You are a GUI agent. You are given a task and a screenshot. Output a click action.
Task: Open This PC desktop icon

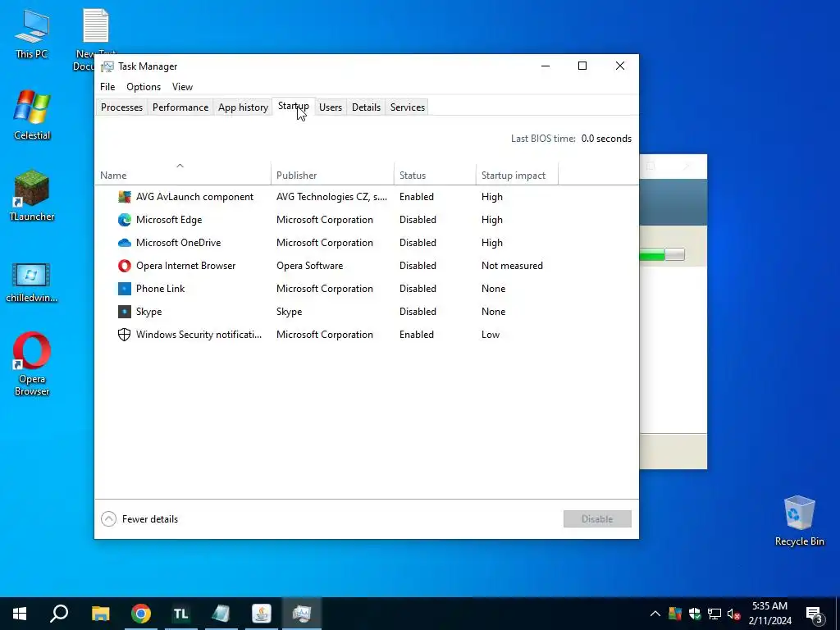point(32,33)
